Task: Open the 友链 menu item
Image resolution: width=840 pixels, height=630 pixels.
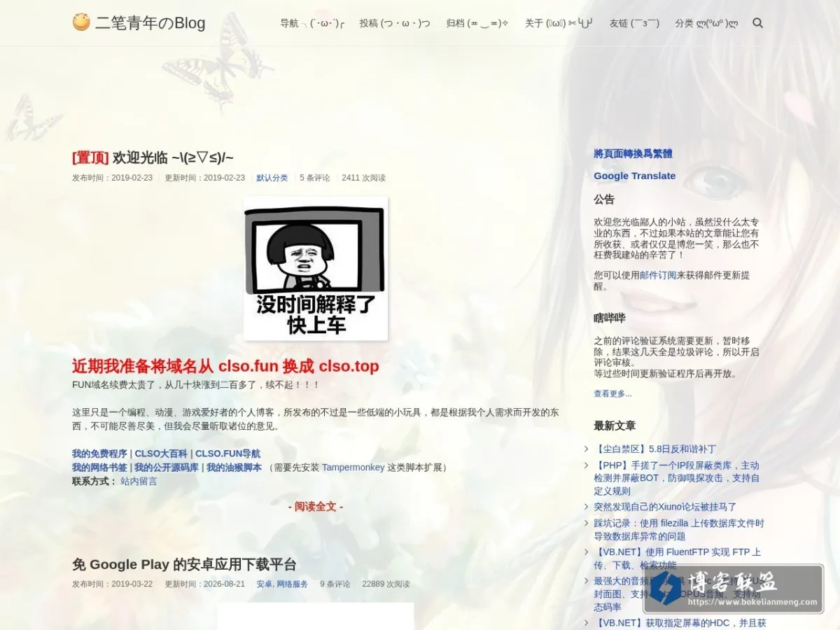Action: 634,23
